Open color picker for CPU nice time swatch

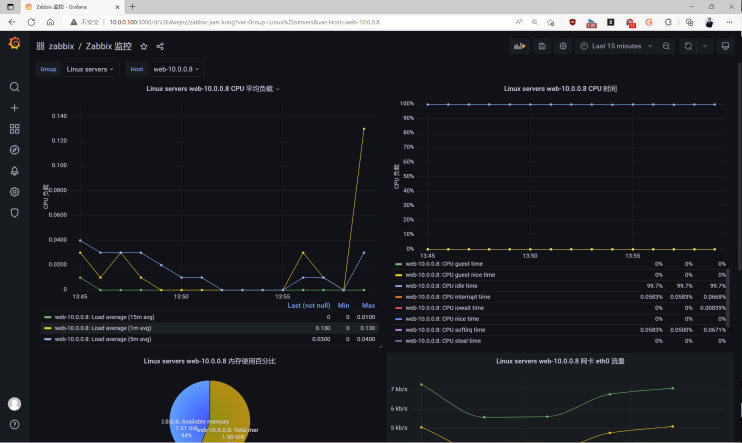(398, 319)
